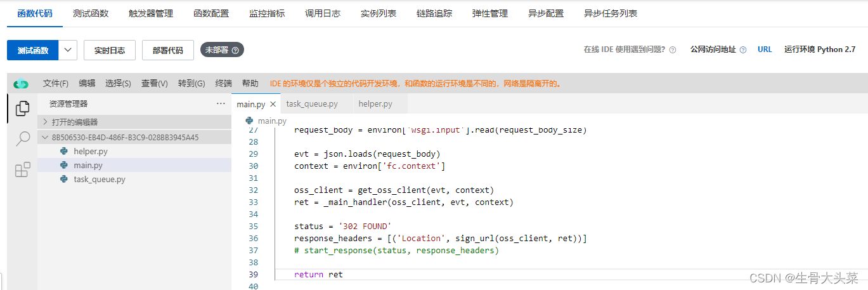Open the 异步配置 tab
This screenshot has height=290, width=868.
[x=546, y=13]
